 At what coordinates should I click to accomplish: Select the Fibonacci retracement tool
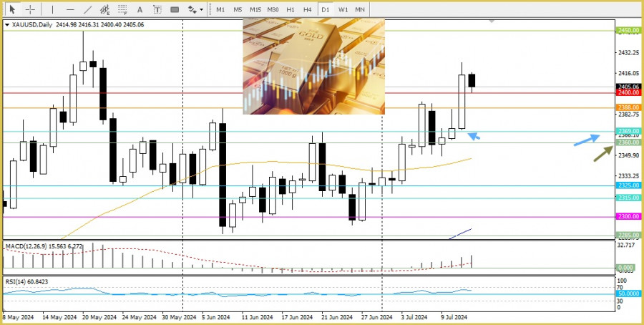point(122,9)
